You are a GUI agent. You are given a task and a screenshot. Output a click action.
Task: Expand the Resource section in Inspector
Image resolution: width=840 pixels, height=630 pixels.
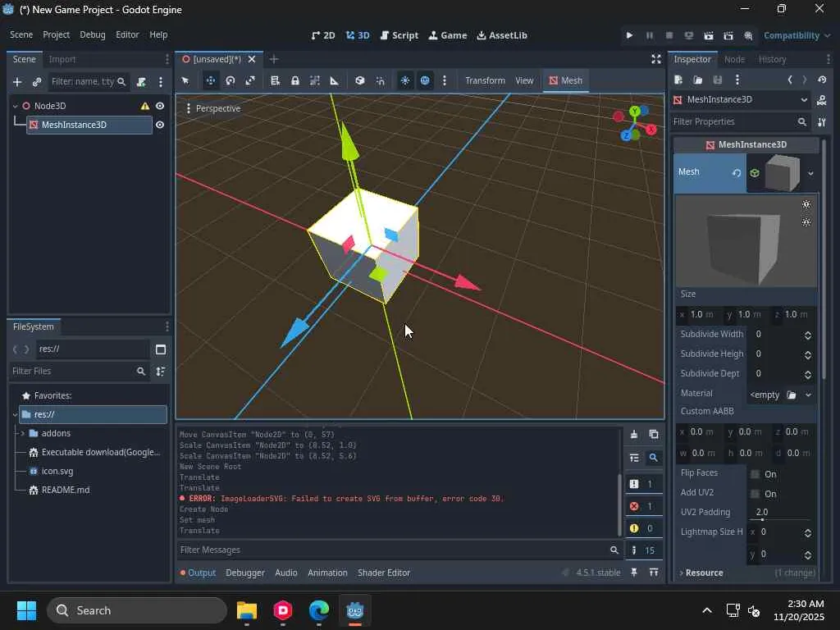(704, 573)
